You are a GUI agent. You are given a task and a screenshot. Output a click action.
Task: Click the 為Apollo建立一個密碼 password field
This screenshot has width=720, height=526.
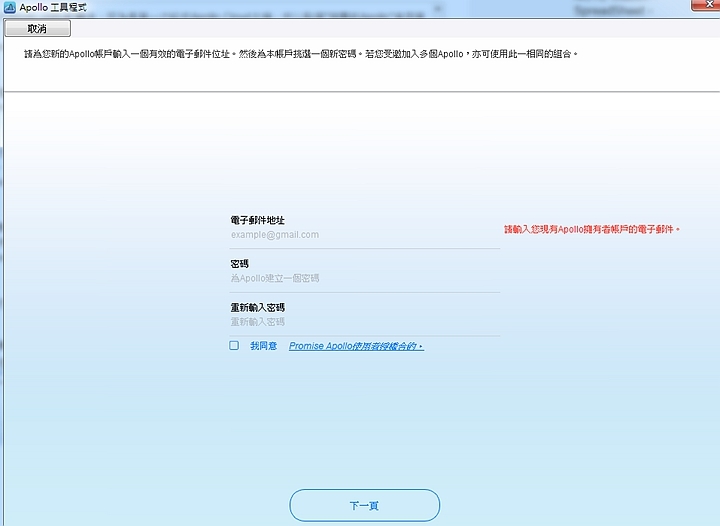364,278
